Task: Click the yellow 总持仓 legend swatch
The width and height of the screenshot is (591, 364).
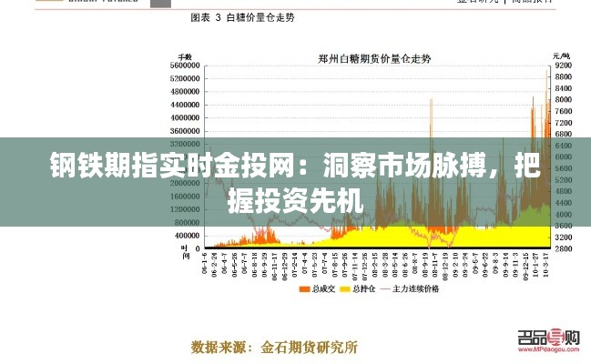Action: (x=345, y=289)
